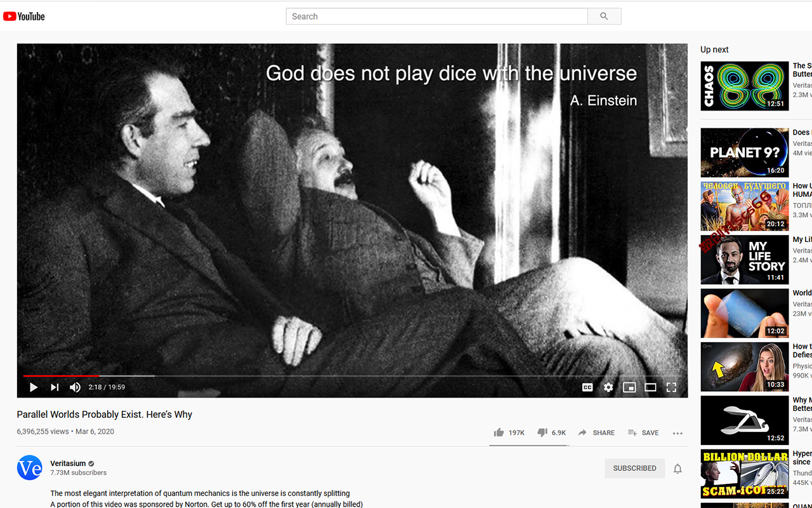Play the paused video

34,387
